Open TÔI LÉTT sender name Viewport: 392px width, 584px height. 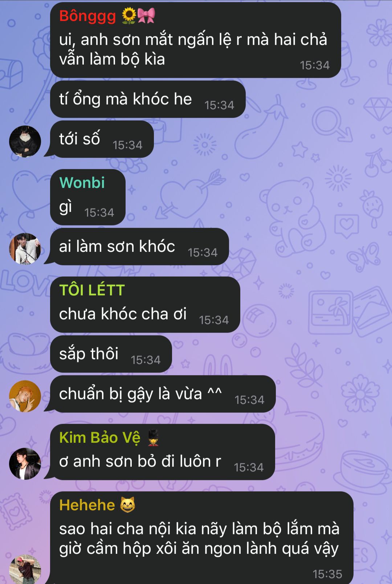[92, 290]
